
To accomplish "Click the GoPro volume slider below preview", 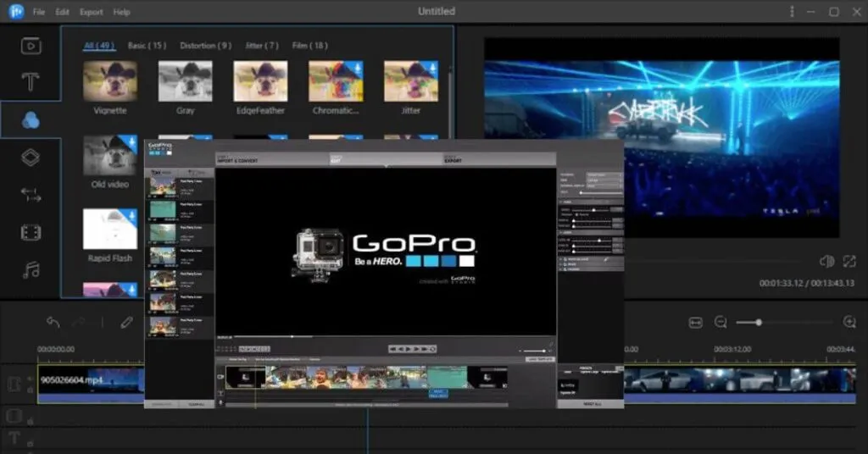I will tap(534, 351).
